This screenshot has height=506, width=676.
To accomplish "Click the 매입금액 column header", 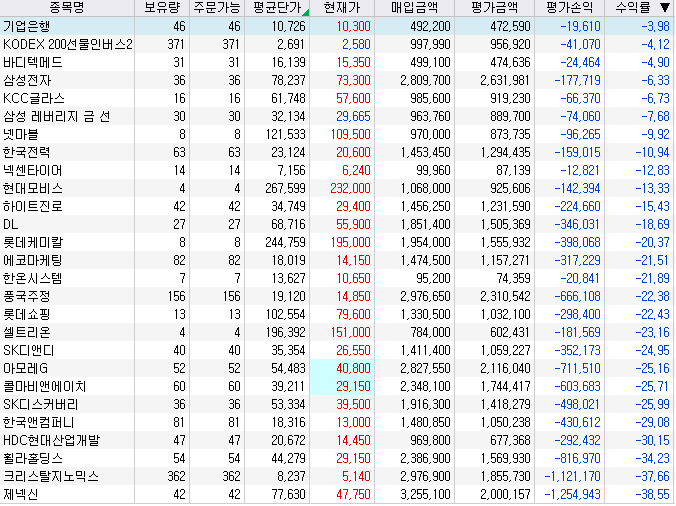I will pos(414,7).
